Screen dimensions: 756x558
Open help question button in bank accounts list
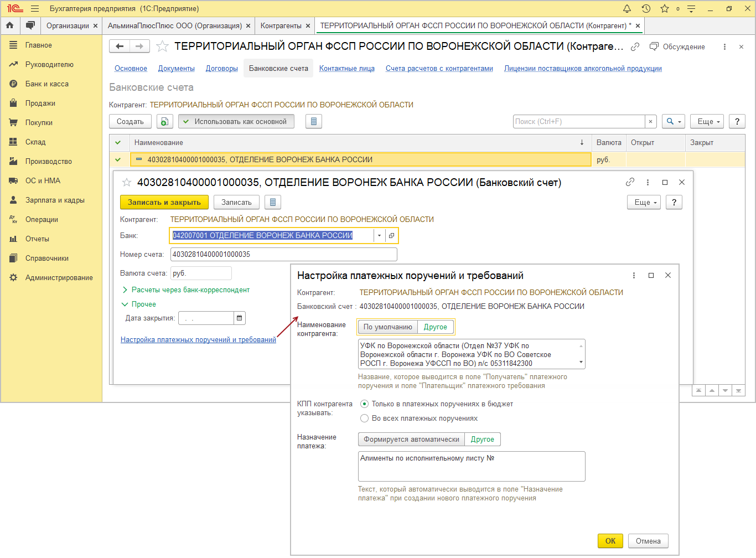tap(737, 122)
